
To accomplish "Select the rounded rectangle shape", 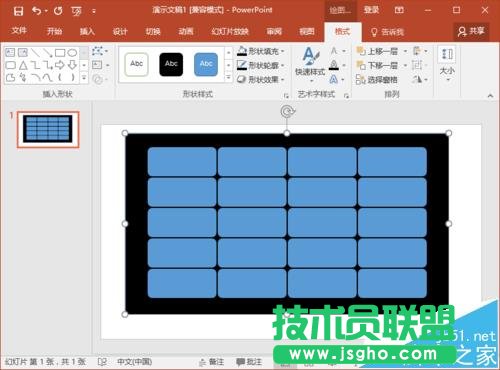I will point(10,65).
